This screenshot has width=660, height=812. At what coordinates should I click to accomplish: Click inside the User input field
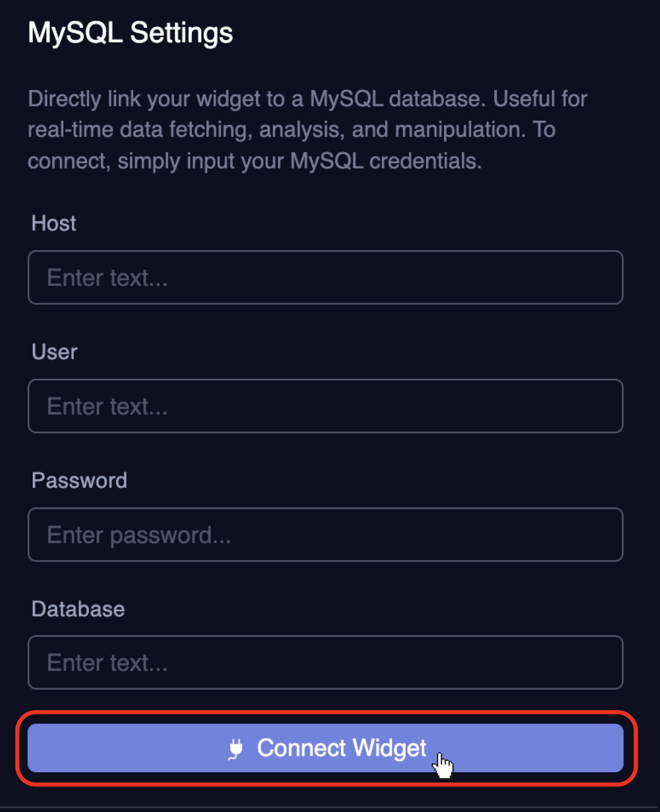coord(325,406)
